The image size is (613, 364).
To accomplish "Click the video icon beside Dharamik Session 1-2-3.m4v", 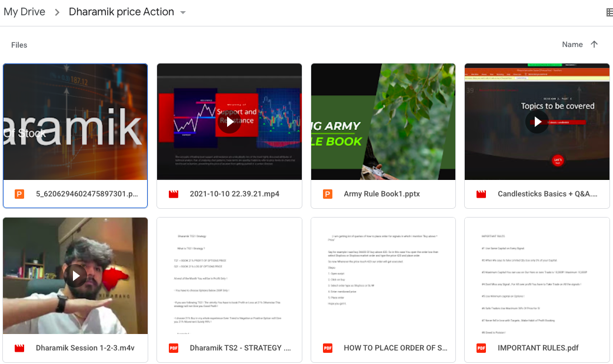I will coord(19,348).
